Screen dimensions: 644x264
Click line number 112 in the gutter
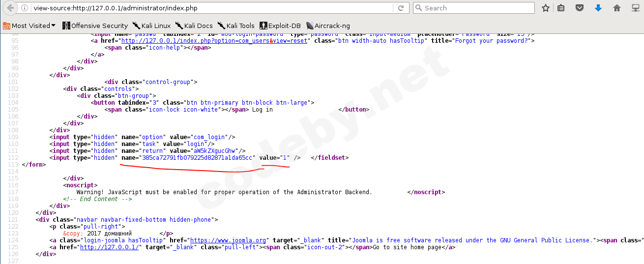coord(13,158)
